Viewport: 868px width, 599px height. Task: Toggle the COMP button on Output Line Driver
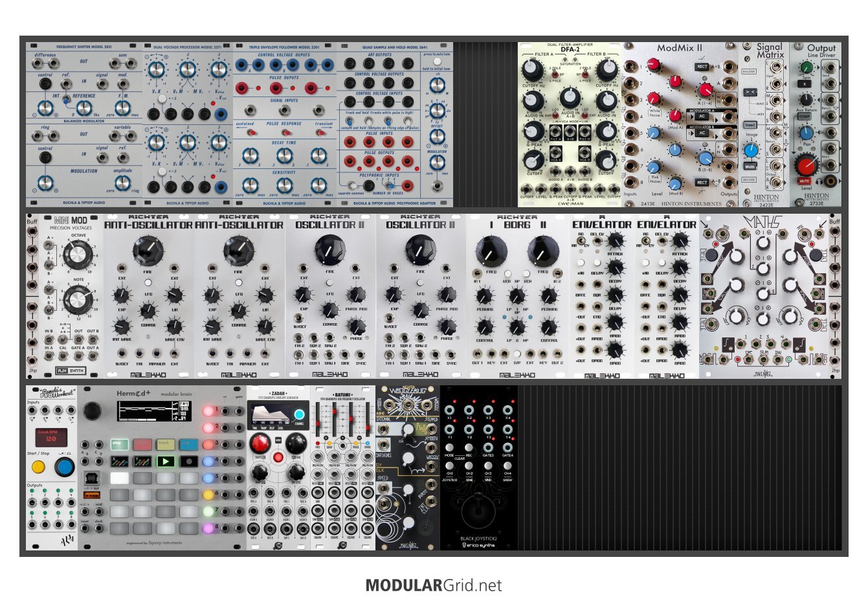(x=805, y=135)
